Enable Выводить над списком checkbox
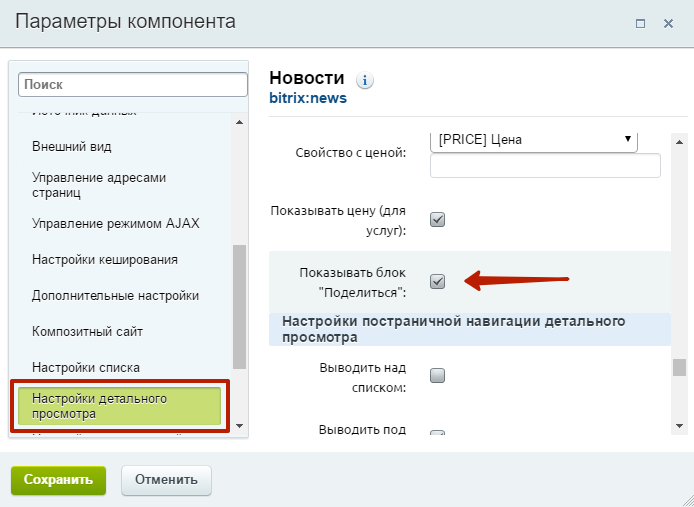The height and width of the screenshot is (507, 694). pyautogui.click(x=437, y=376)
